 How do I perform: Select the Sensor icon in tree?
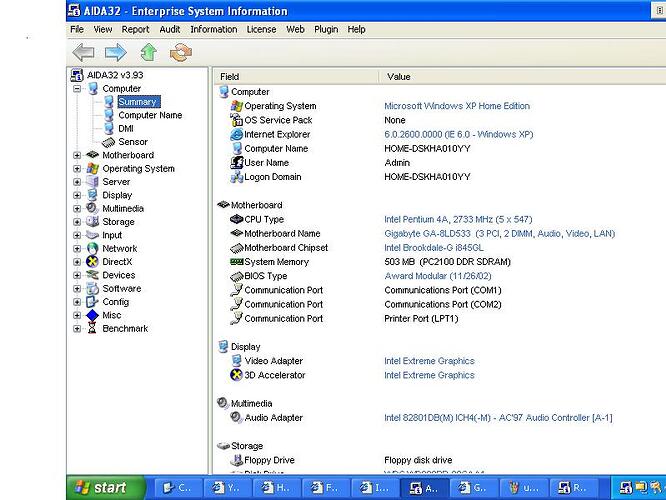click(x=110, y=142)
